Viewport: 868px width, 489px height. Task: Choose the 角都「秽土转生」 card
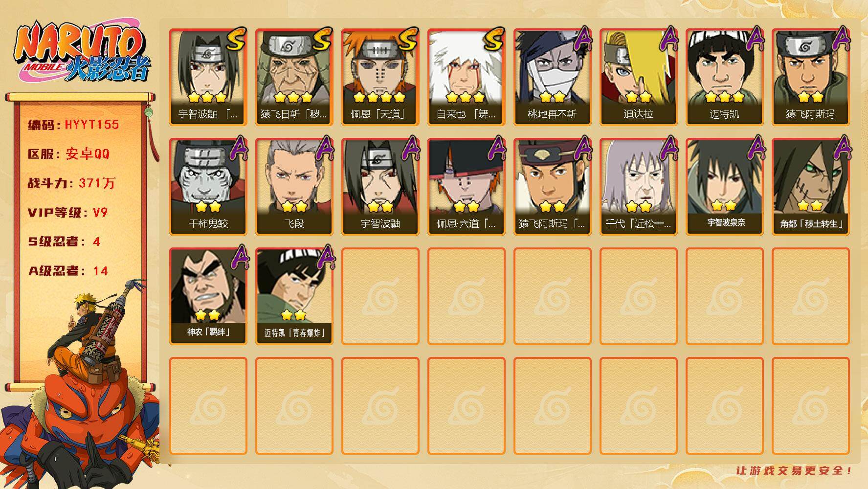810,187
